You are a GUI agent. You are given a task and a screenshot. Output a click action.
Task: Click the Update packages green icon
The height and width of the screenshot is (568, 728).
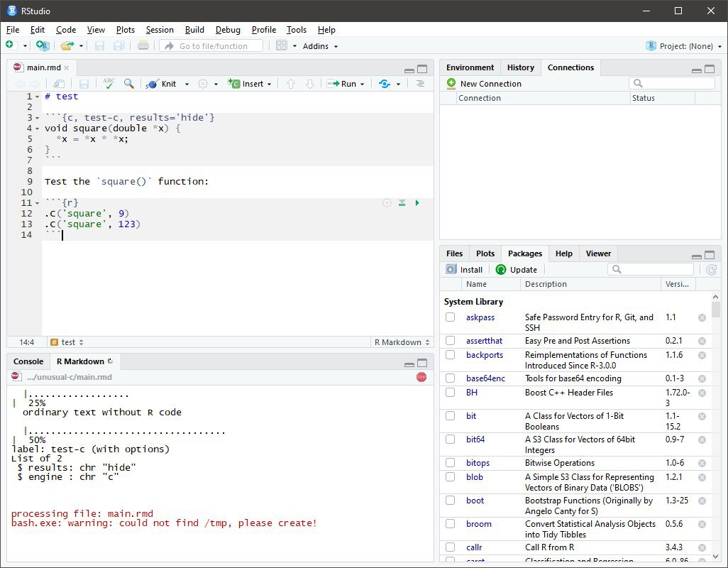pos(501,269)
